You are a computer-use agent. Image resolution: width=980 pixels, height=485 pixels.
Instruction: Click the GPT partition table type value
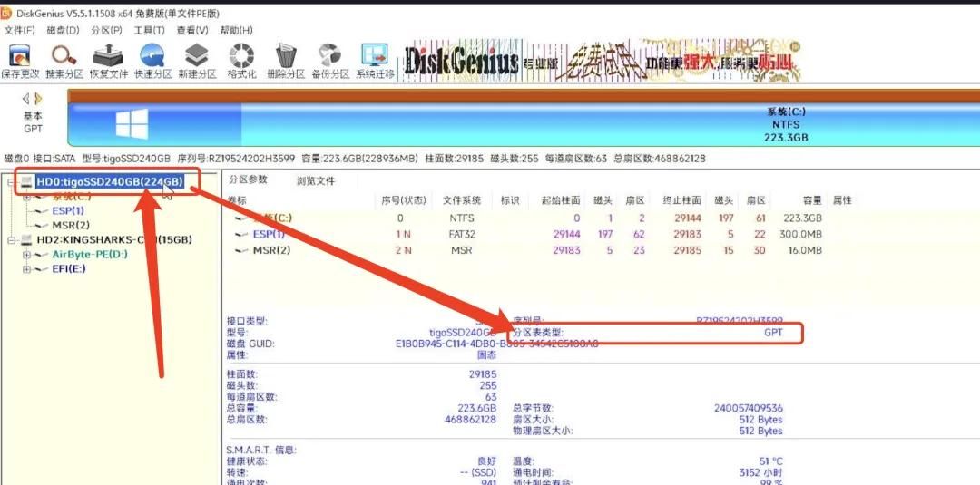773,333
